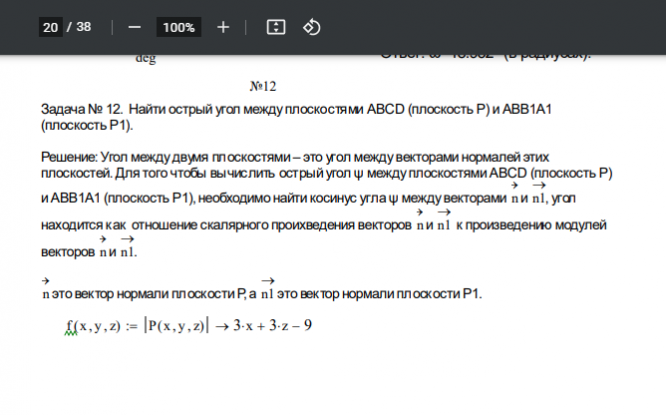Image resolution: width=666 pixels, height=415 pixels.
Task: Click the text '(плоскость P1).' under the task statement
Action: pyautogui.click(x=87, y=126)
